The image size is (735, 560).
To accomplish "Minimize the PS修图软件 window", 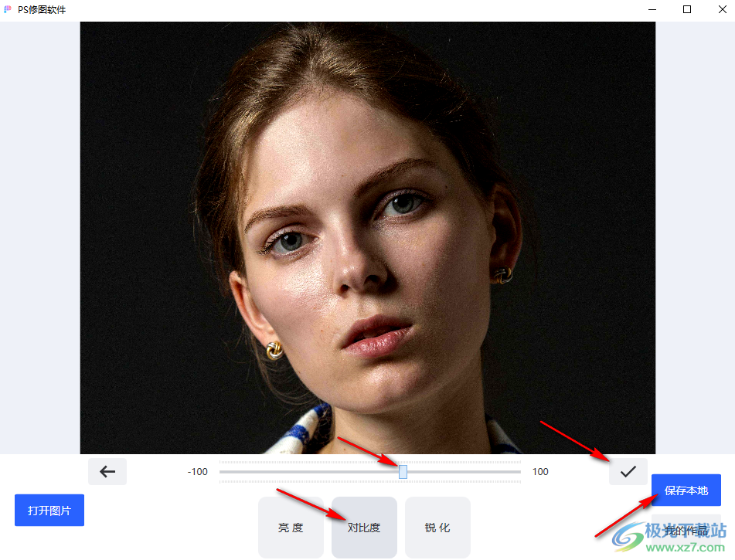I will point(652,9).
